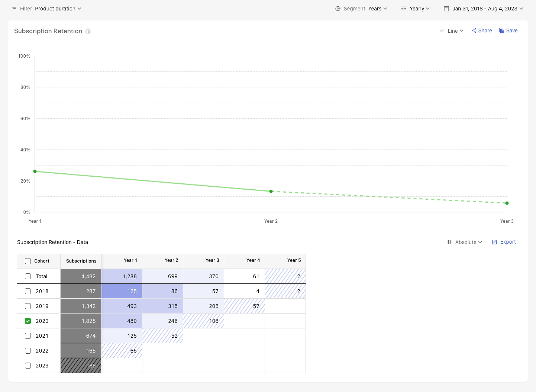Image resolution: width=536 pixels, height=392 pixels.
Task: Check the 2023 cohort checkbox
Action: click(28, 366)
